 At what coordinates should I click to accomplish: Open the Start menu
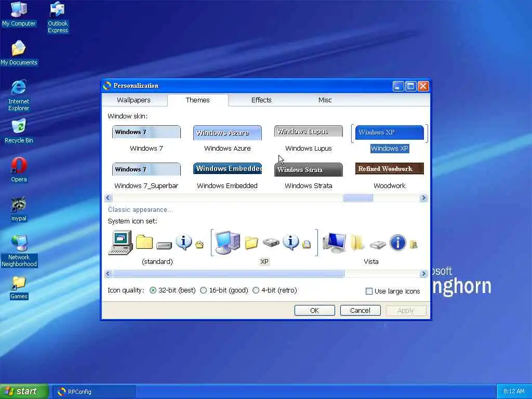click(x=24, y=392)
